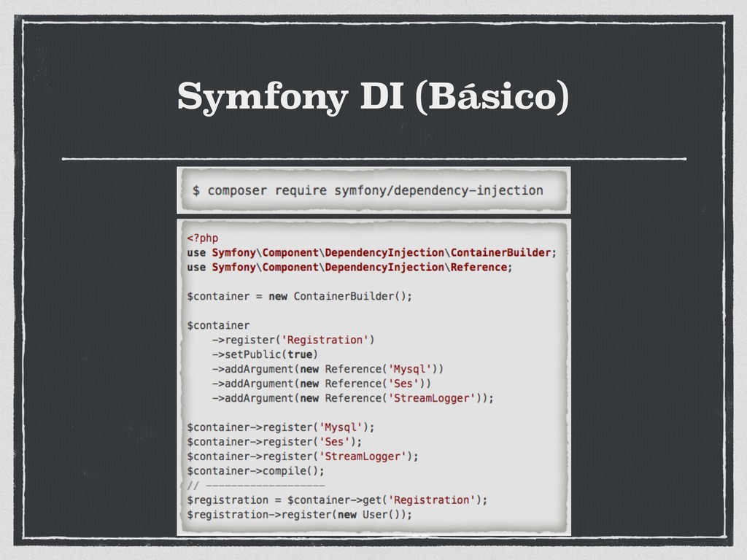Click the "$container->register('Ses');" line

tap(274, 441)
